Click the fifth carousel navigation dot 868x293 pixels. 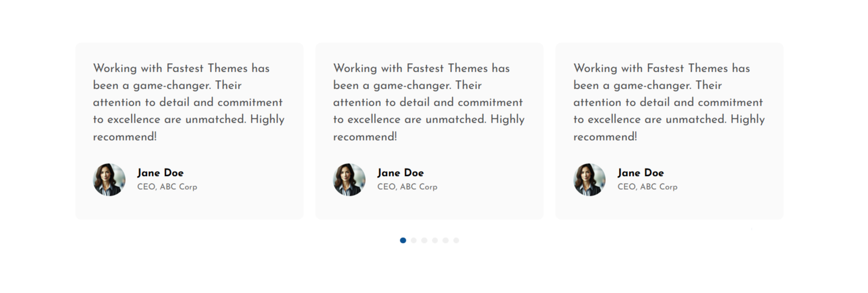click(x=446, y=240)
